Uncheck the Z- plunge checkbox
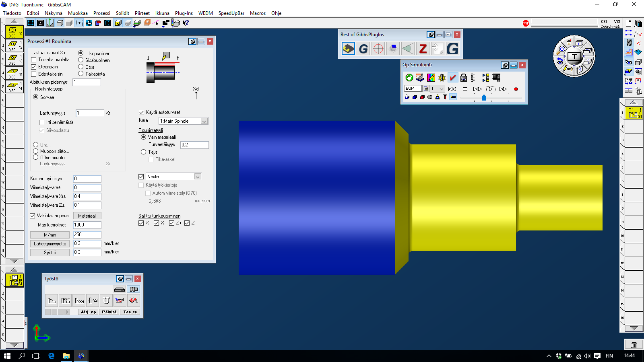This screenshot has width=644, height=362. click(x=187, y=223)
